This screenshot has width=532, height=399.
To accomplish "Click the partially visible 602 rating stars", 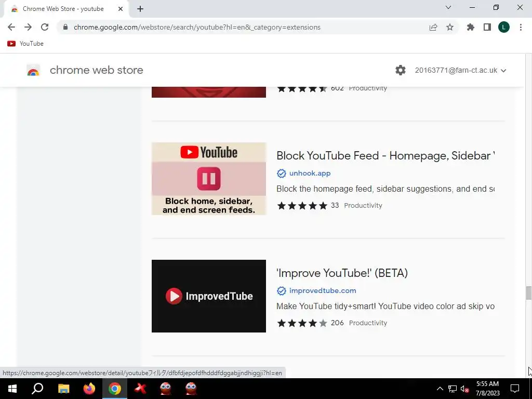I will point(302,89).
